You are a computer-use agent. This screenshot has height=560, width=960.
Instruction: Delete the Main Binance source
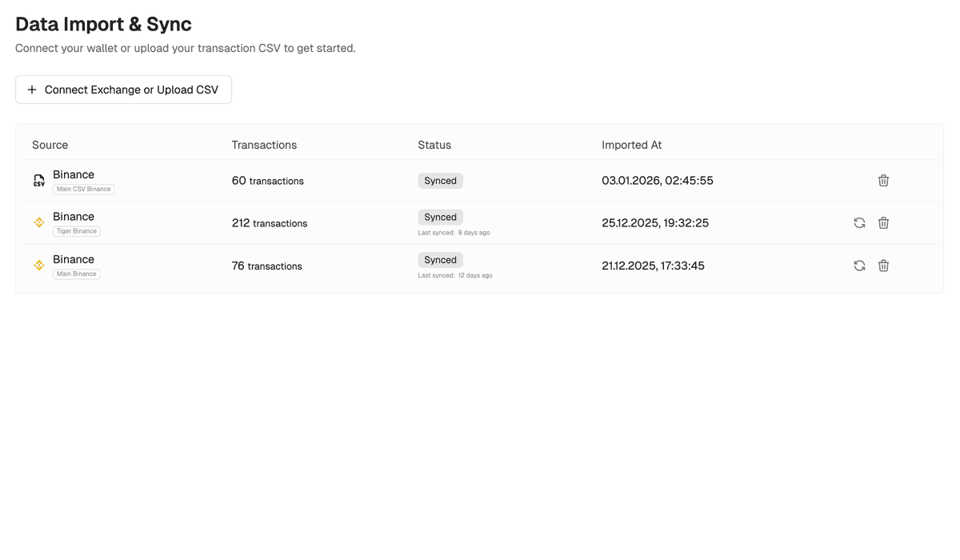[883, 266]
